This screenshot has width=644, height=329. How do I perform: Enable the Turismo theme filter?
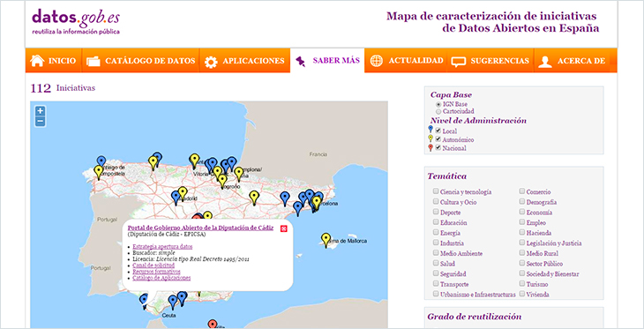(x=522, y=284)
